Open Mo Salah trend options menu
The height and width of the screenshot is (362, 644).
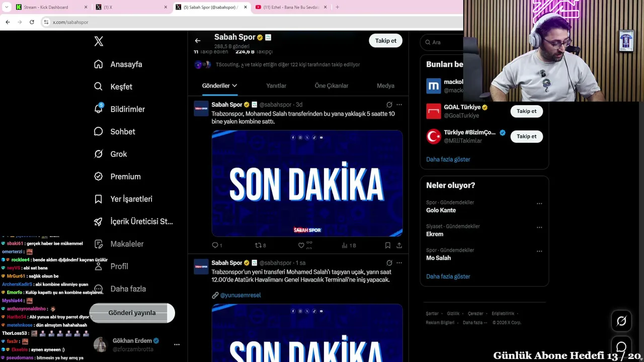(539, 251)
